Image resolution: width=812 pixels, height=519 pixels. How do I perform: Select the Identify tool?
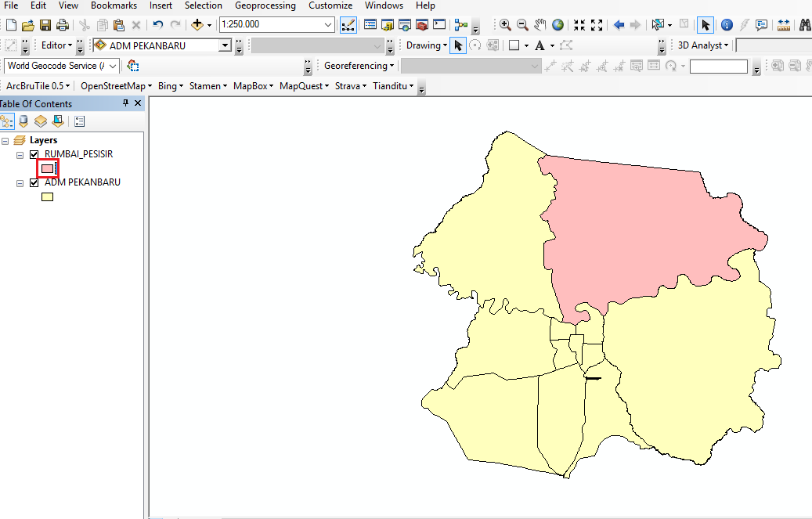[727, 24]
